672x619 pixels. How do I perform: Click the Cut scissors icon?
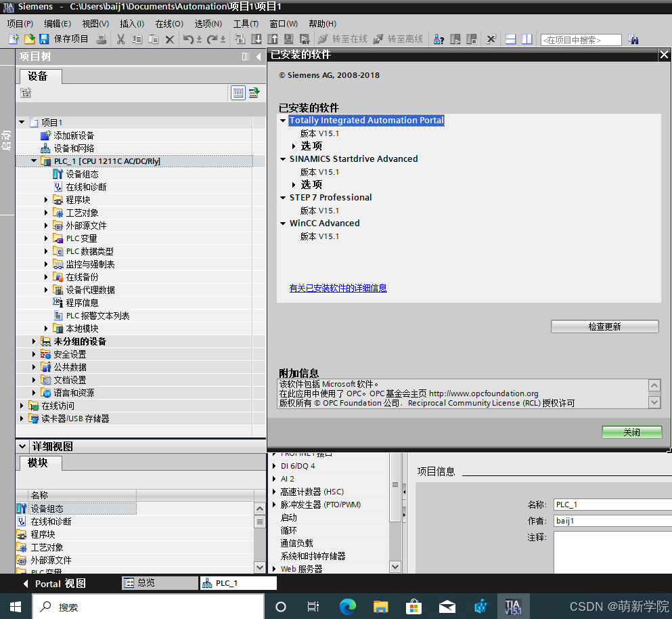point(121,39)
